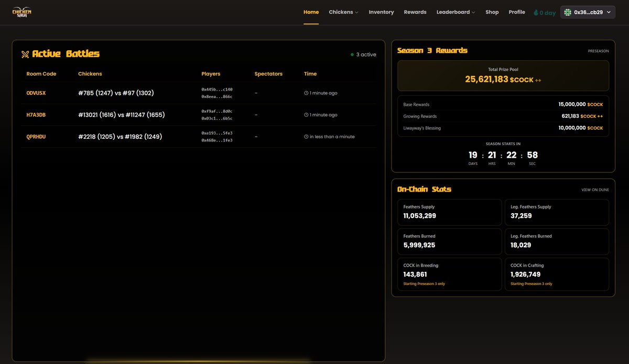
Task: Click the clock icon in QPRHDU row
Action: coord(306,137)
